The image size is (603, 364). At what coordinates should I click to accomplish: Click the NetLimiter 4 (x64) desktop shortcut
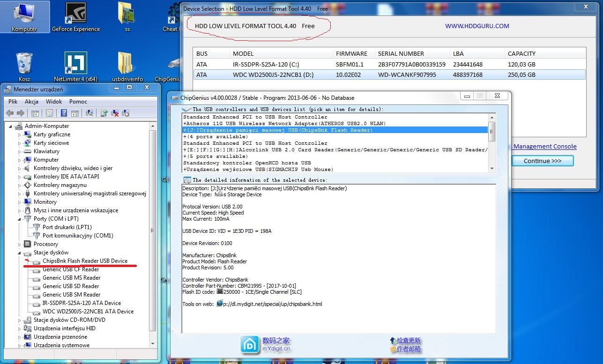75,67
